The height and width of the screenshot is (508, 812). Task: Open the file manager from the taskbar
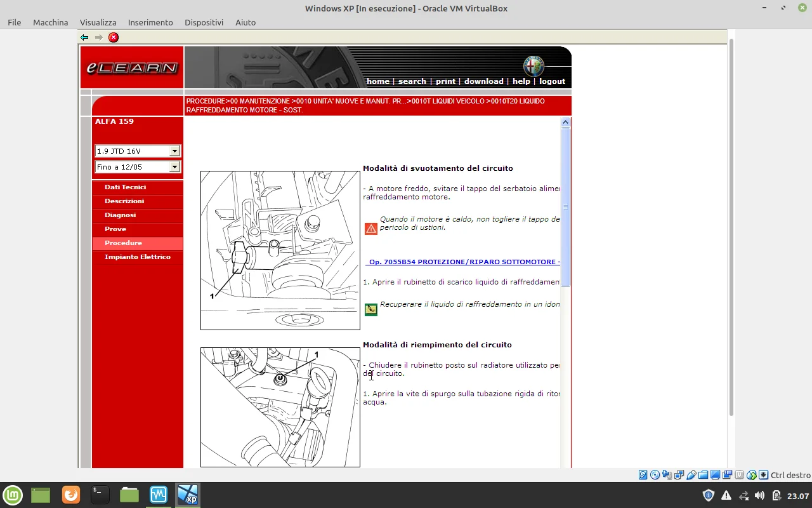129,495
